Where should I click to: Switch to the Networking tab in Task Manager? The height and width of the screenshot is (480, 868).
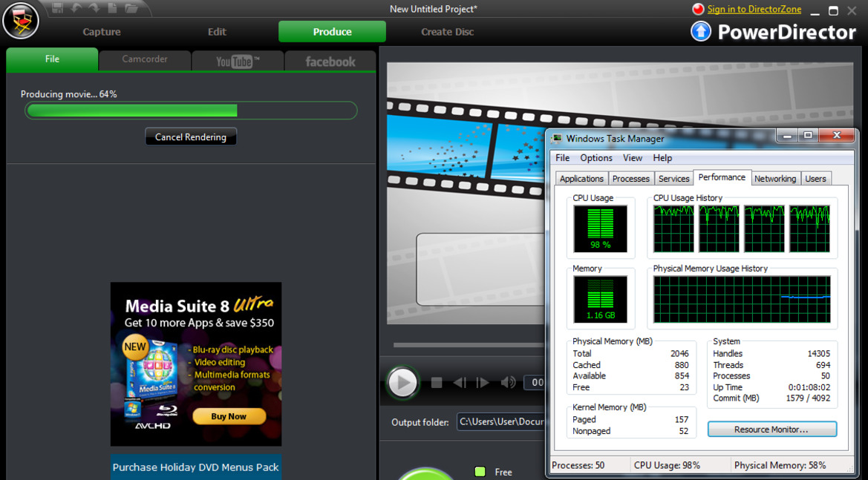click(x=775, y=179)
